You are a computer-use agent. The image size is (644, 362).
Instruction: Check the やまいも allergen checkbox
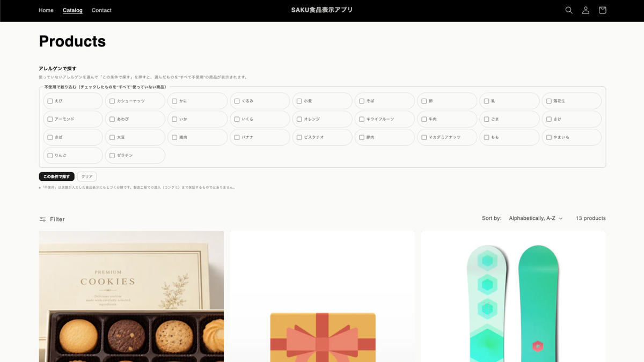[x=548, y=137]
